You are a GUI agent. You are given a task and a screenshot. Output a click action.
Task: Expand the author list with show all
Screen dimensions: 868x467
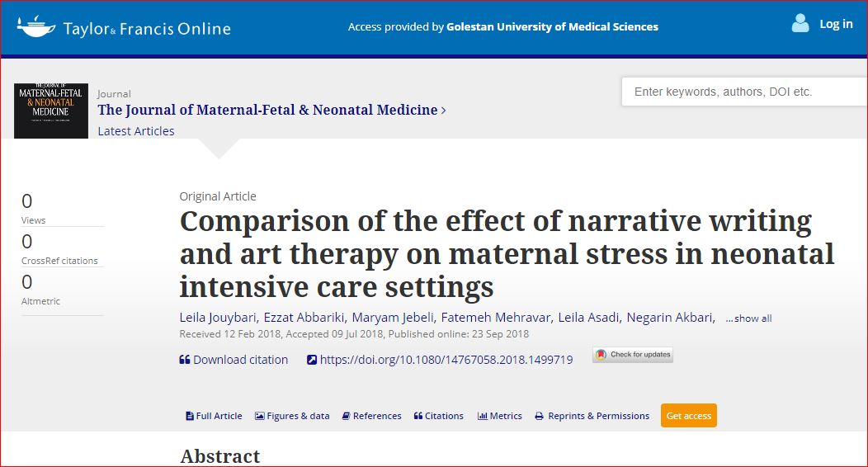pos(748,318)
